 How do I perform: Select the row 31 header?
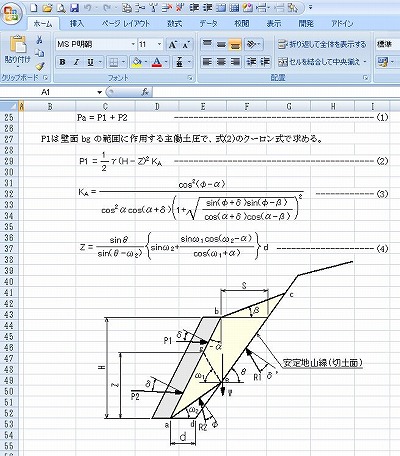(9, 183)
